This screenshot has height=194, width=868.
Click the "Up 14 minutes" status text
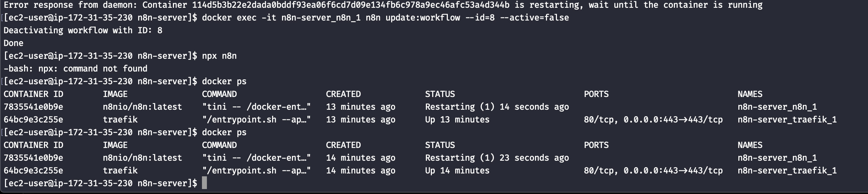coord(457,171)
